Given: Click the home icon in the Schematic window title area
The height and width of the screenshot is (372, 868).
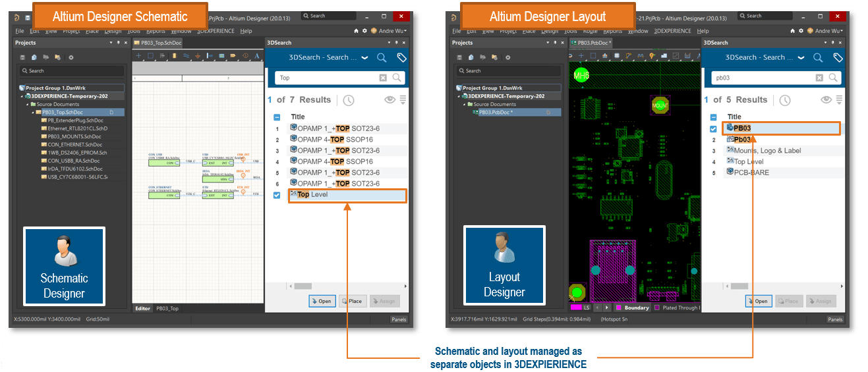Looking at the screenshot, I should pos(357,31).
